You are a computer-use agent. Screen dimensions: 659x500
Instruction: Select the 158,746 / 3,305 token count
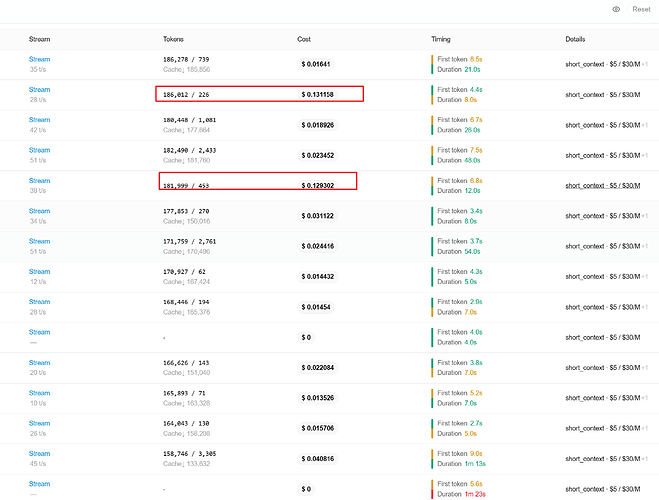tap(190, 453)
